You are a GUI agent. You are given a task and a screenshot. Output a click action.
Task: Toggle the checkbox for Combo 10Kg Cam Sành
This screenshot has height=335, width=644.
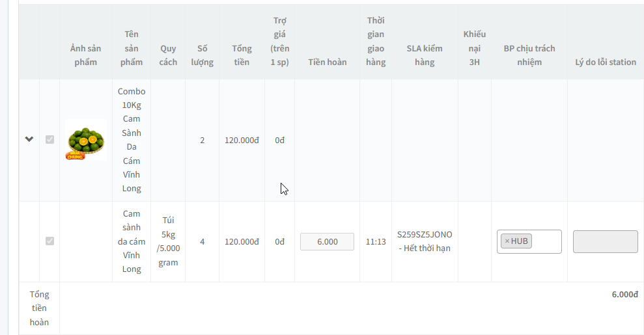click(49, 139)
